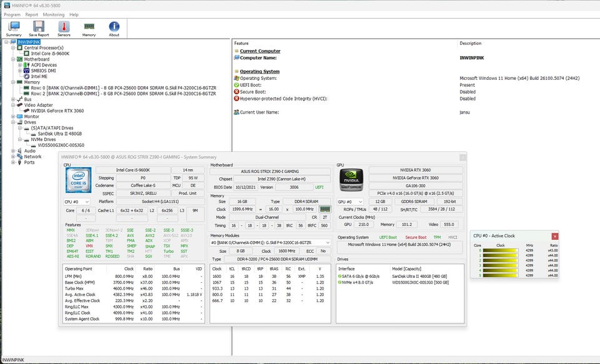Image resolution: width=600 pixels, height=364 pixels.
Task: Open the CPU #0 selector dropdown
Action: coord(77,202)
